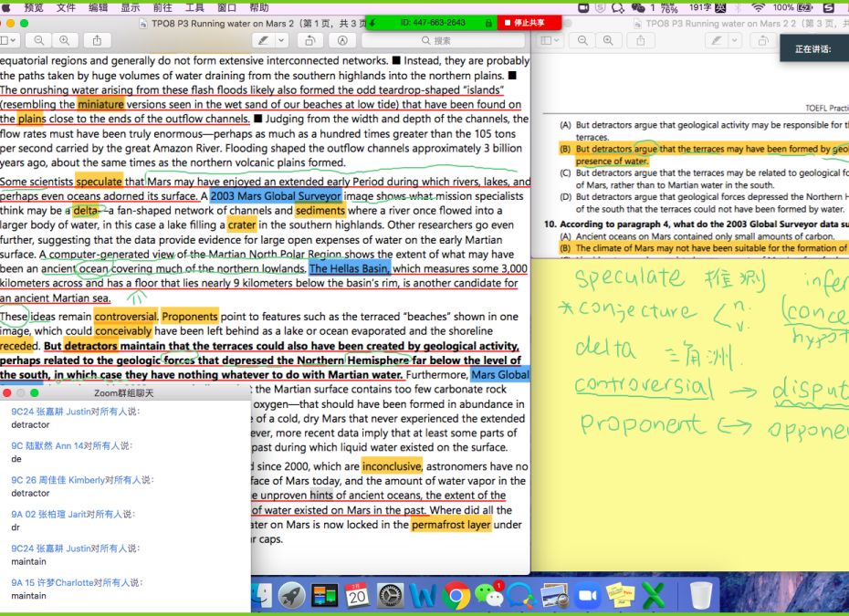Click the green lightning icon in Zoom sharing bar
This screenshot has width=849, height=616.
[372, 23]
